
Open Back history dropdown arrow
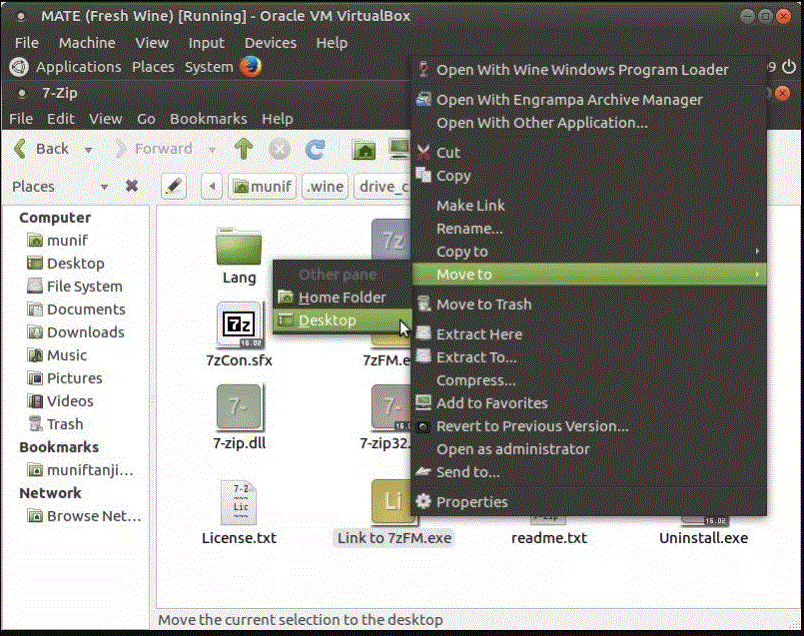click(x=88, y=150)
